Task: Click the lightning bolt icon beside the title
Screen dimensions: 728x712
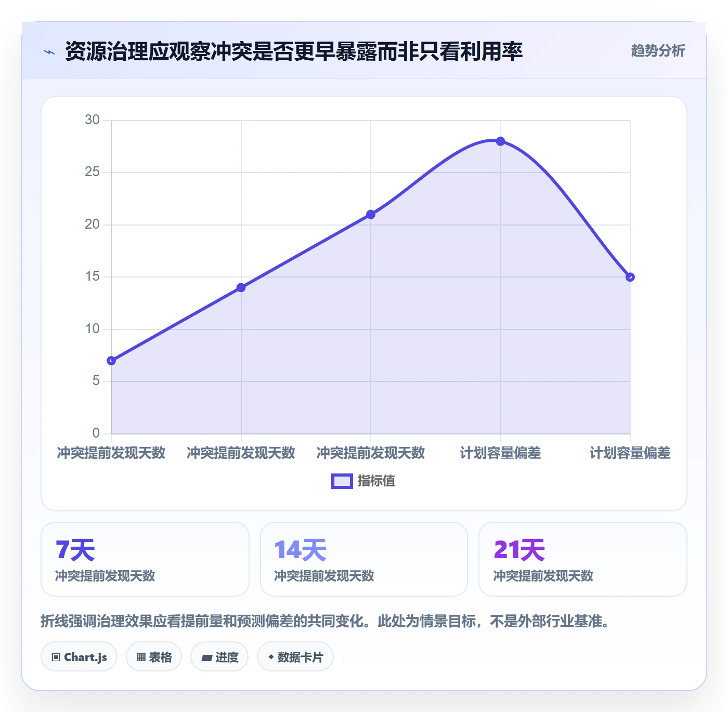Action: [x=49, y=52]
